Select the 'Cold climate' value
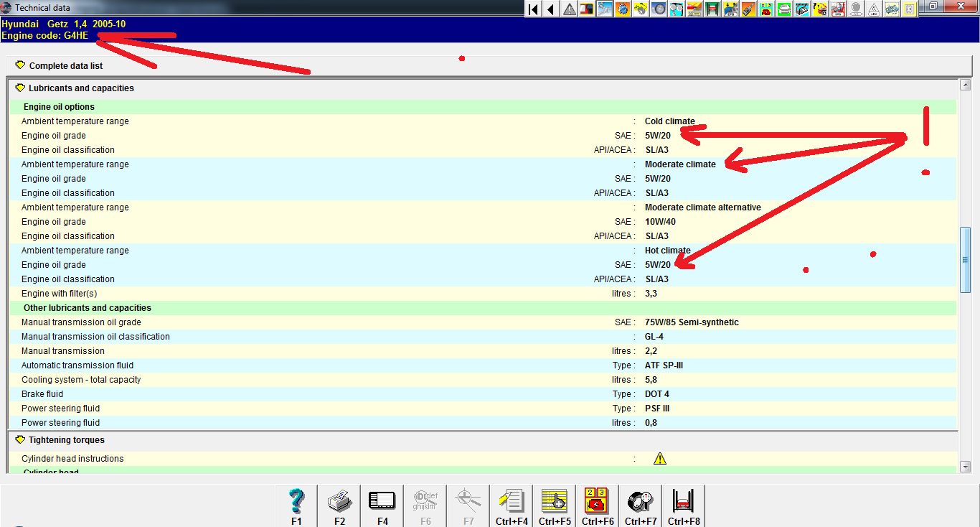The height and width of the screenshot is (527, 980). coord(670,121)
